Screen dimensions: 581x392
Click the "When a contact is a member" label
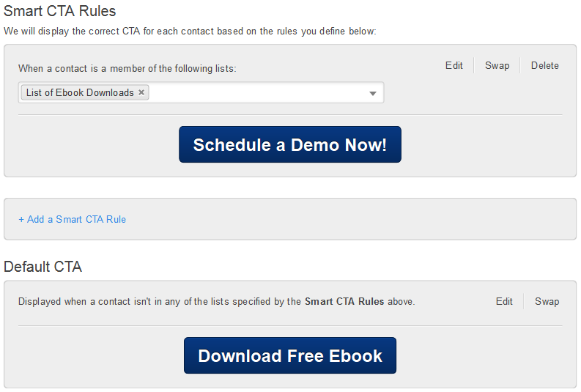pos(127,68)
